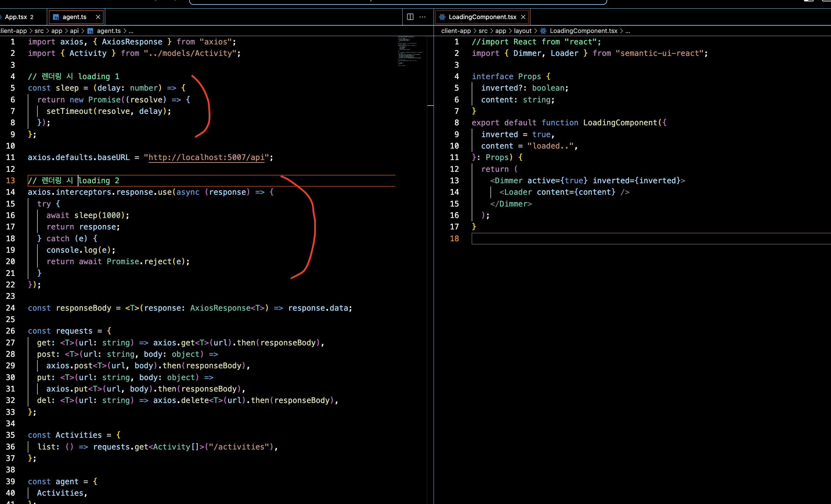Click the minimap preview of agent.ts
Viewport: 831px width, 504px height.
coord(410,50)
